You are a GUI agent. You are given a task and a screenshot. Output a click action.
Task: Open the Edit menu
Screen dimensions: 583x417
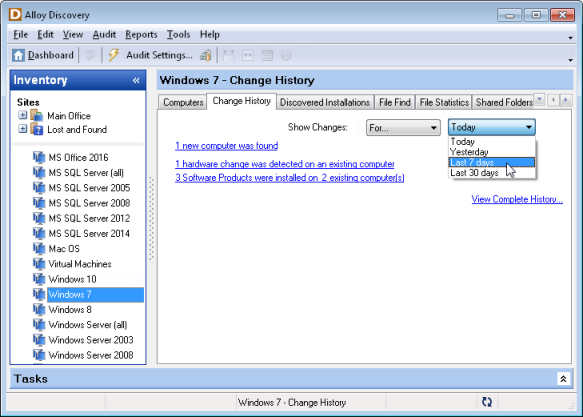[x=45, y=35]
